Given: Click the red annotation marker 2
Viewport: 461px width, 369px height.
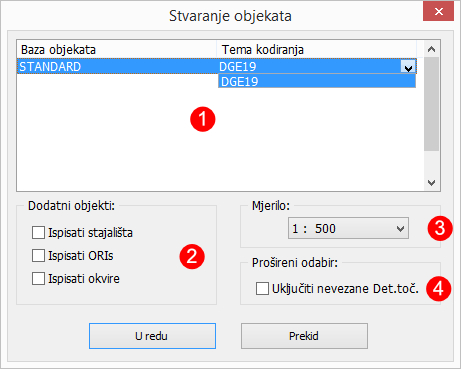Looking at the screenshot, I should (192, 256).
